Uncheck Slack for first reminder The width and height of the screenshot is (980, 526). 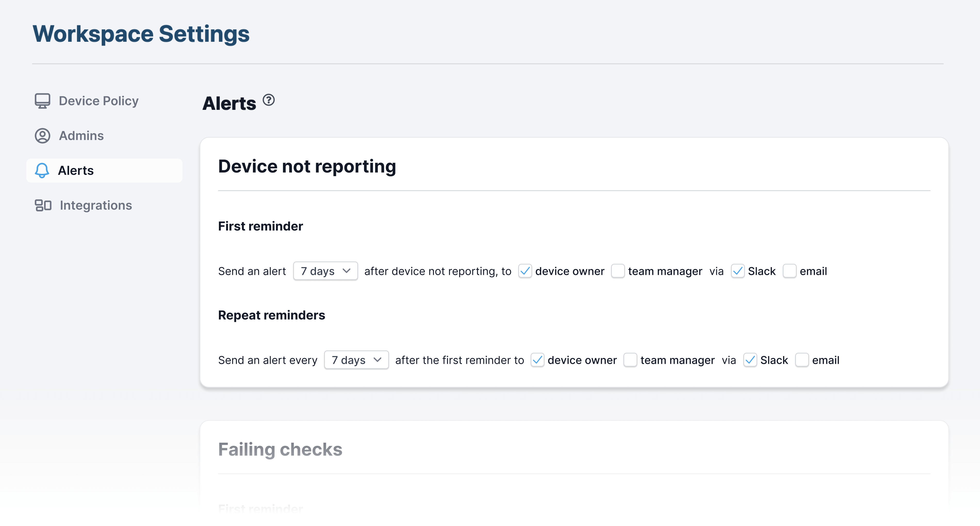click(x=738, y=271)
